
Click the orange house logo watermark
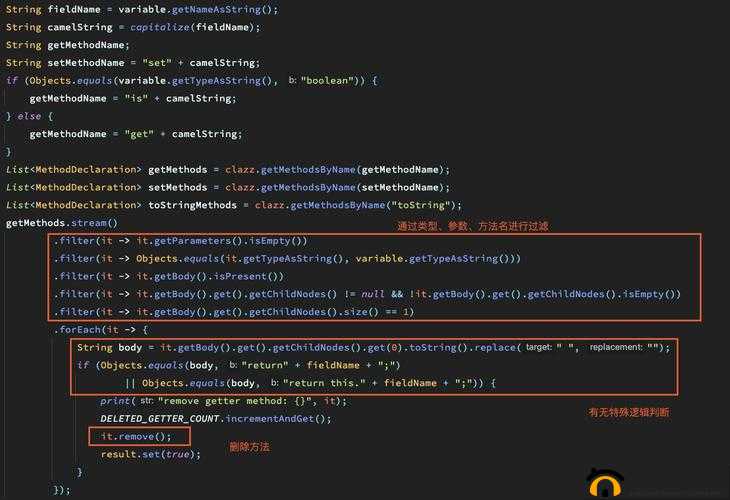pos(605,483)
